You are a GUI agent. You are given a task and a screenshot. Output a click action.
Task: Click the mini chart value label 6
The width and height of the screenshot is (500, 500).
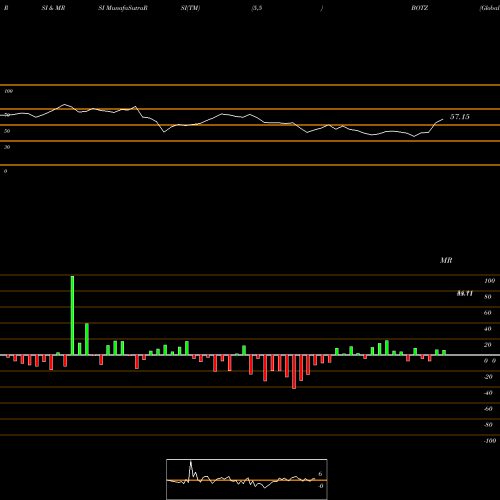320,474
